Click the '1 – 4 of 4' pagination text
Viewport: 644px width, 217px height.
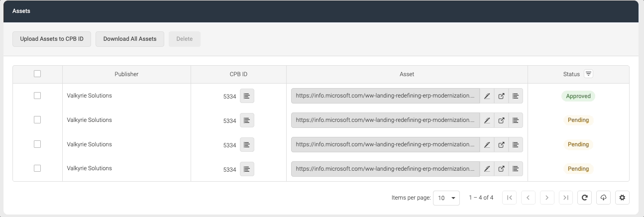pyautogui.click(x=481, y=198)
